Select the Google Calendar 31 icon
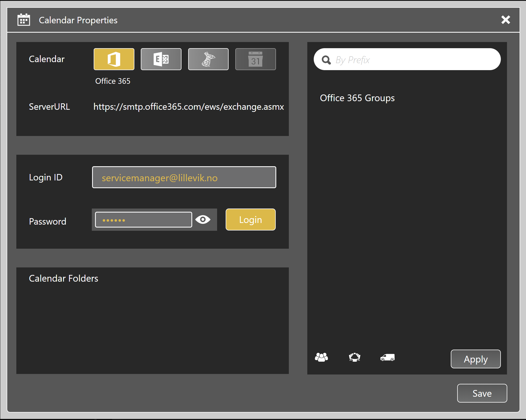Image resolution: width=526 pixels, height=420 pixels. click(256, 59)
